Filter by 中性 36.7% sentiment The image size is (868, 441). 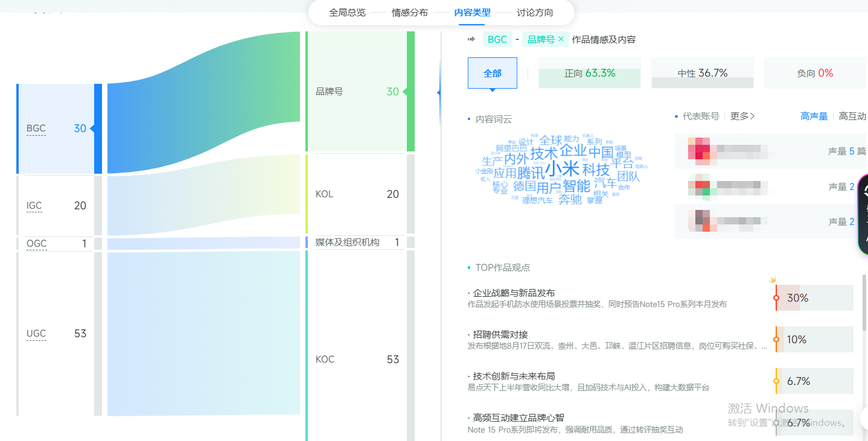click(703, 73)
